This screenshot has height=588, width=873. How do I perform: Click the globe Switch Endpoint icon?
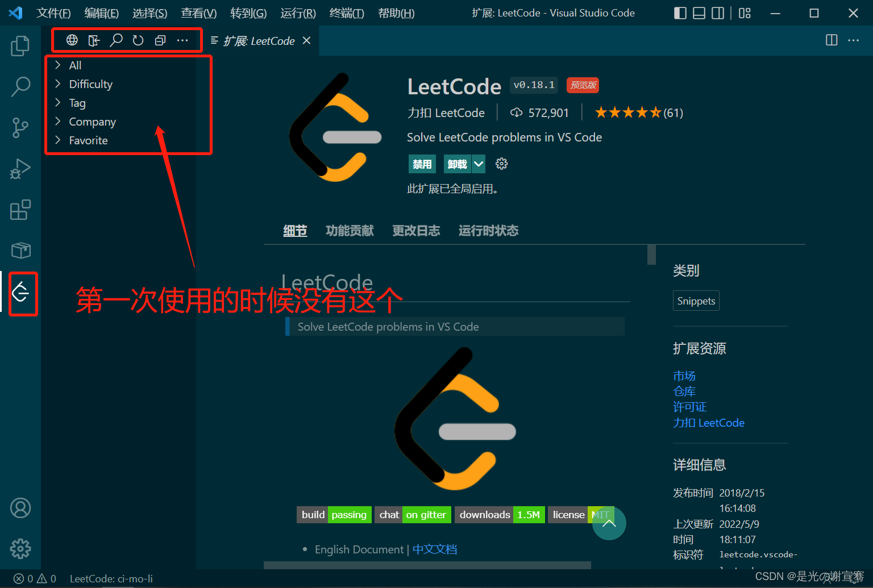[x=72, y=40]
